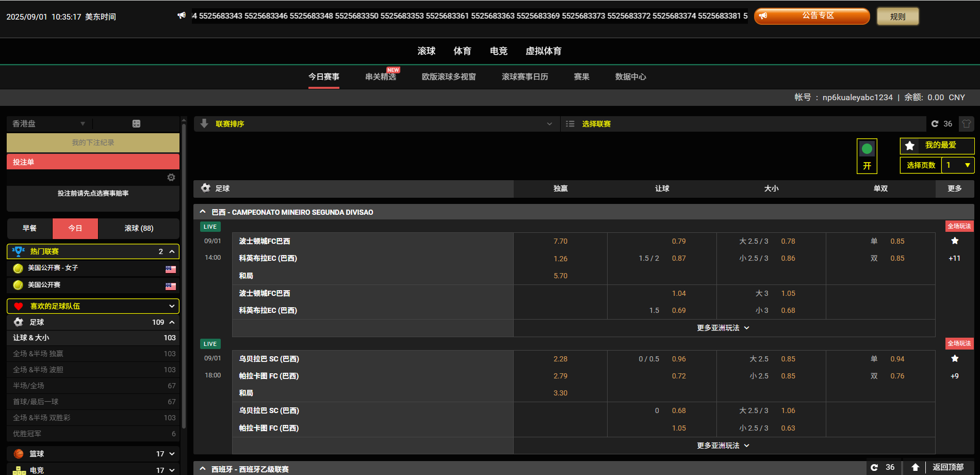Click the jersey icon at top right
Image resolution: width=980 pixels, height=475 pixels.
[x=966, y=124]
